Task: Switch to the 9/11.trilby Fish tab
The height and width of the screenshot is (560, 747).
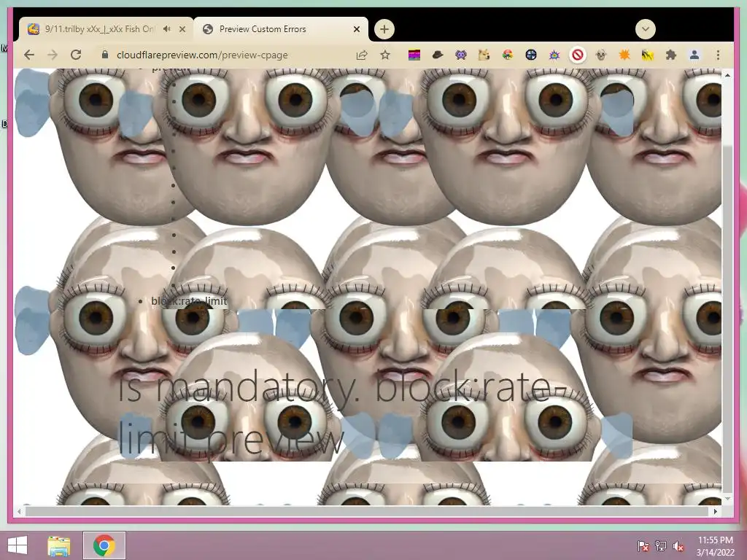Action: pyautogui.click(x=99, y=29)
